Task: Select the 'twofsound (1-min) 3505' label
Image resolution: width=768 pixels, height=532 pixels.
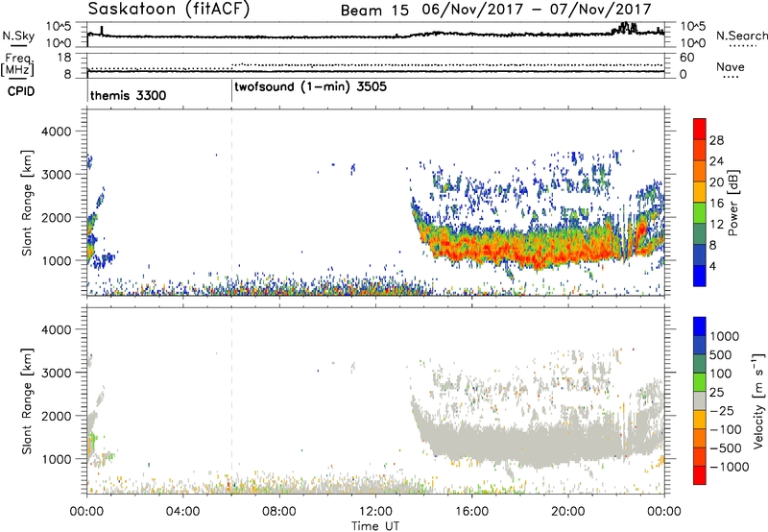Action: [x=310, y=87]
